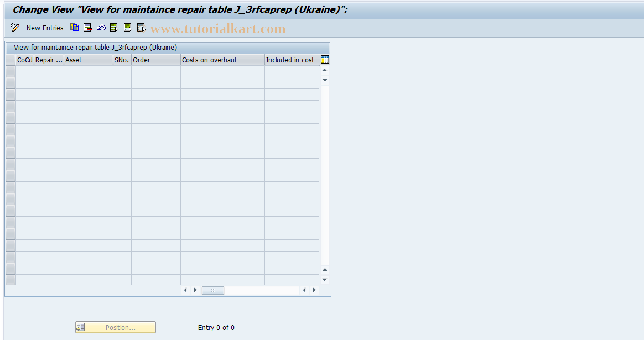This screenshot has height=340, width=644.
Task: Click the horizontal scrollbar thumb
Action: tap(213, 290)
